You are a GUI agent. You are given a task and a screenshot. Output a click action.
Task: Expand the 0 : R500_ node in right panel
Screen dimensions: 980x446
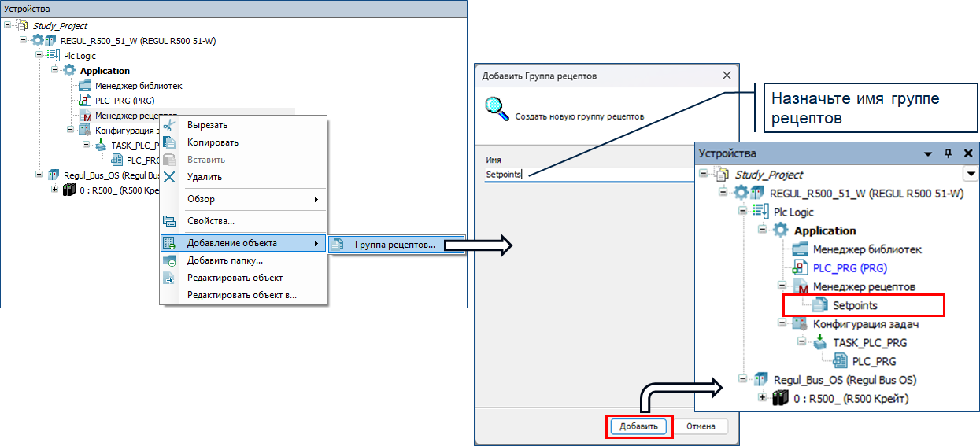point(760,399)
